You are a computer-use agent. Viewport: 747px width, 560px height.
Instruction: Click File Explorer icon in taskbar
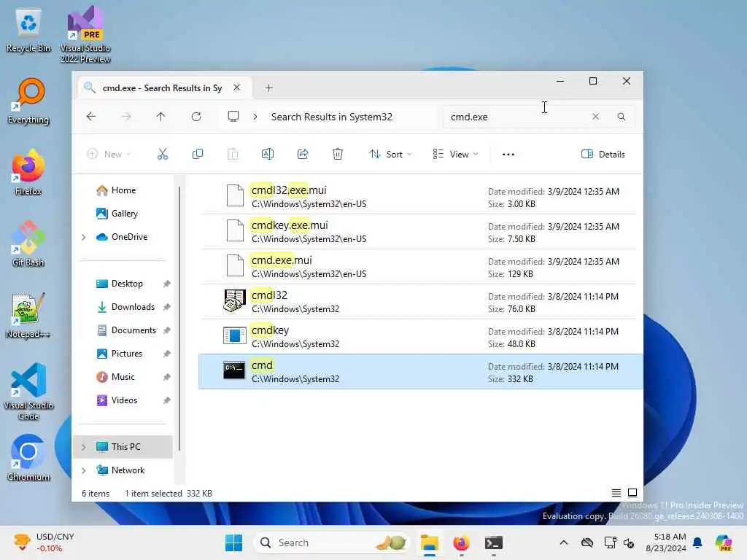pyautogui.click(x=429, y=542)
